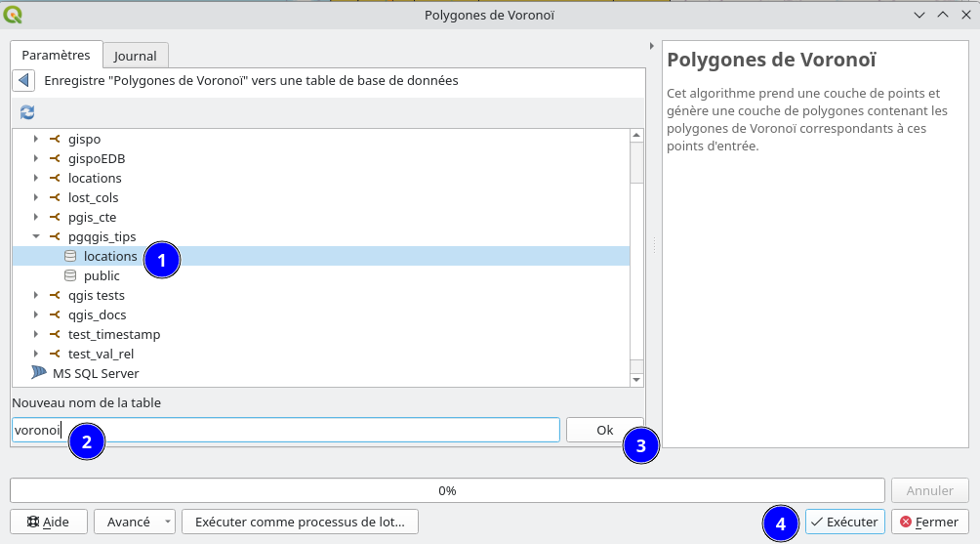Image resolution: width=980 pixels, height=544 pixels.
Task: Expand the top-level locations connection
Action: [35, 178]
